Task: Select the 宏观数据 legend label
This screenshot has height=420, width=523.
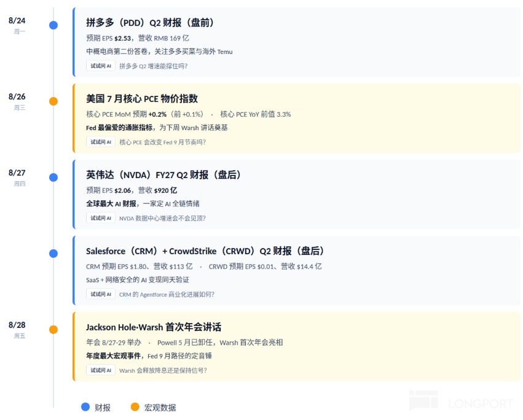Action: pos(160,407)
